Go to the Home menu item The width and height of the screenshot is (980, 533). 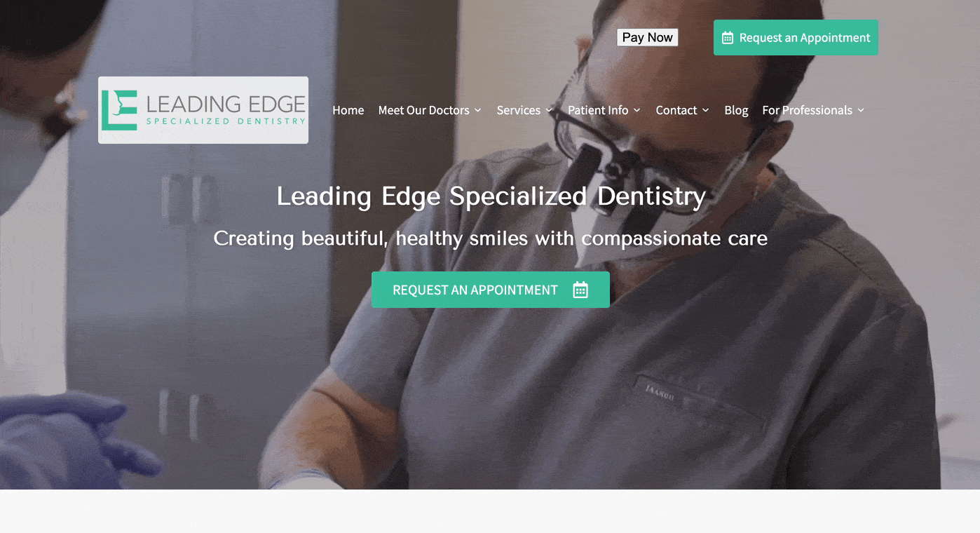tap(348, 110)
